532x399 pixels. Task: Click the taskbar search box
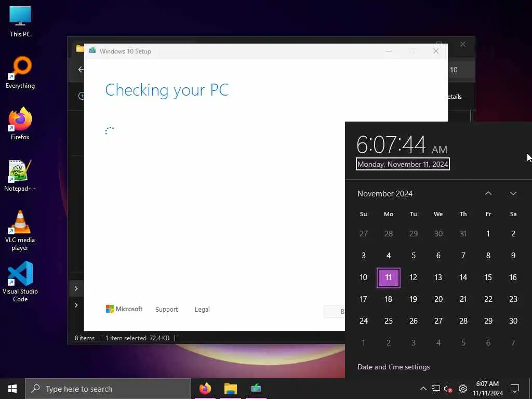pyautogui.click(x=108, y=389)
